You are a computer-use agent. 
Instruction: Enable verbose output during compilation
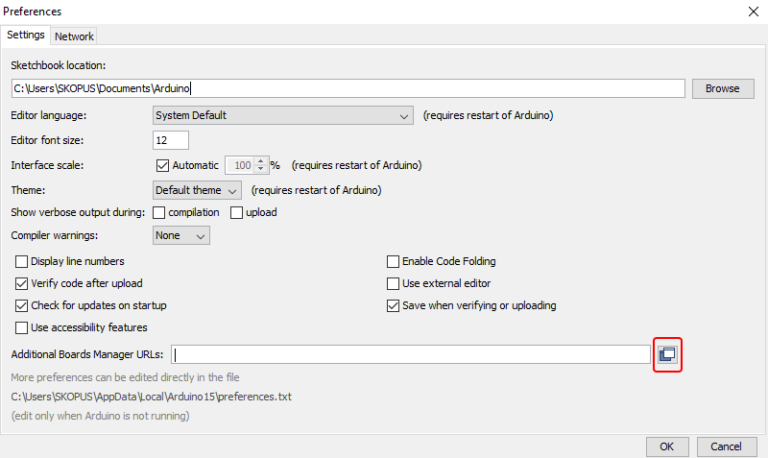click(x=159, y=212)
